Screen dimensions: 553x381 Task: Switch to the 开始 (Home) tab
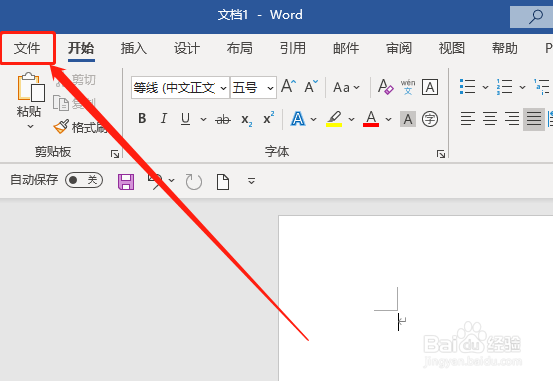coord(81,48)
